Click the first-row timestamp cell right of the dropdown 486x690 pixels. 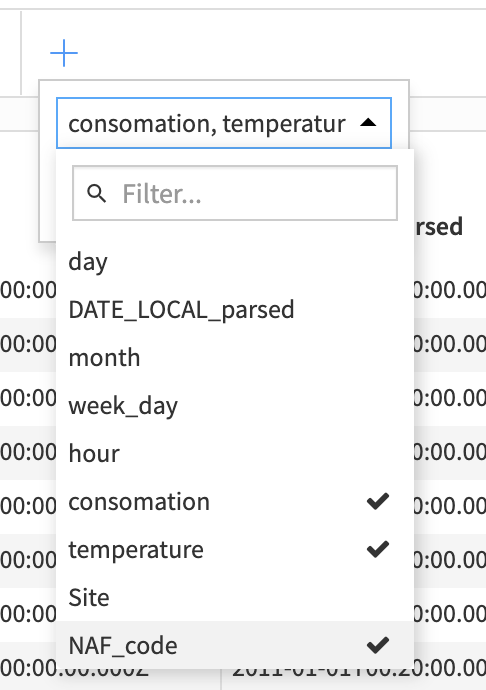(x=450, y=290)
